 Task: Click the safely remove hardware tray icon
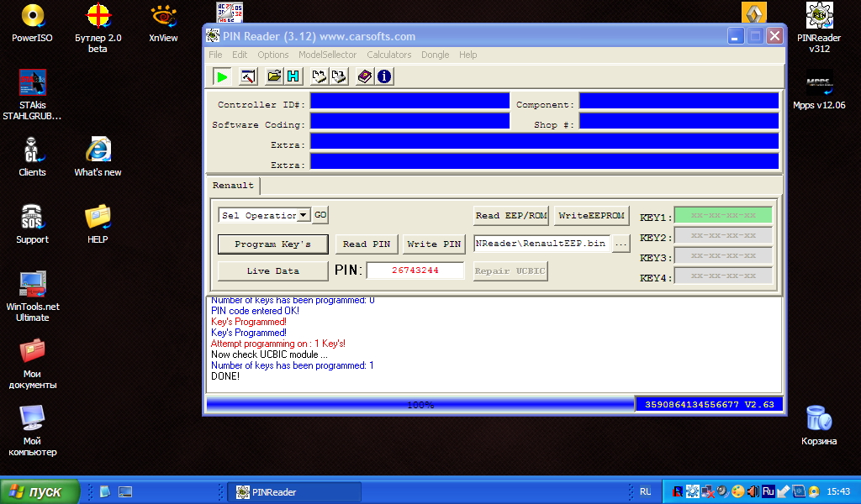pyautogui.click(x=784, y=491)
